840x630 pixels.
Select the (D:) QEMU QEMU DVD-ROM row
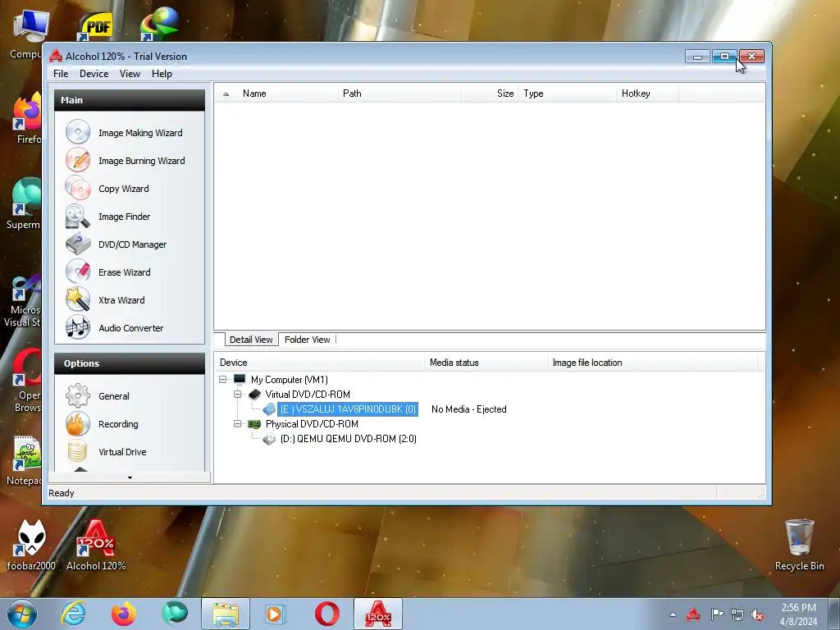348,439
